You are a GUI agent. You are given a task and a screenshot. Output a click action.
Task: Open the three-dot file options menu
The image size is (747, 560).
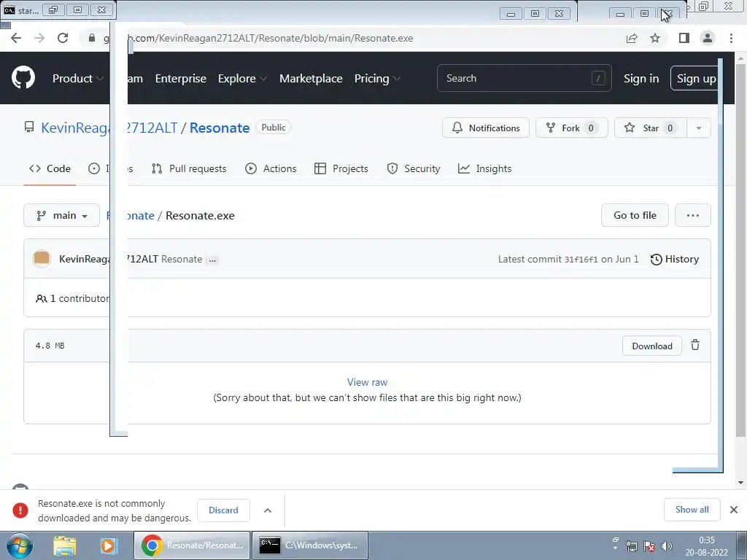[693, 215]
